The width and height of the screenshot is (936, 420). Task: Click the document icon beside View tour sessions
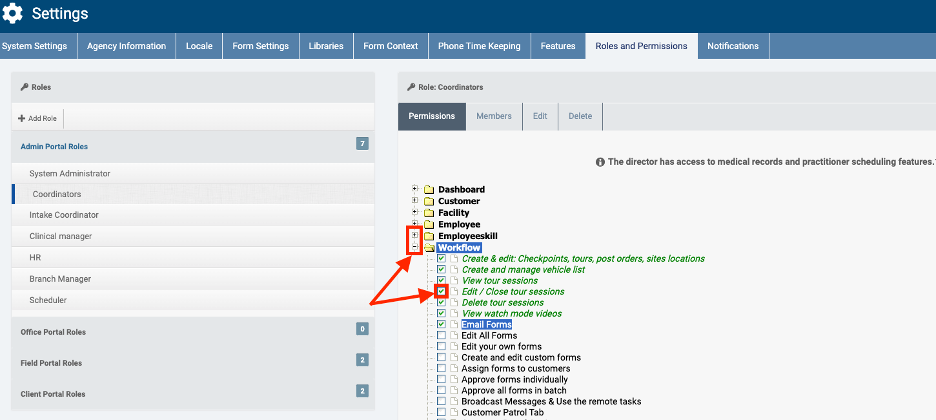pos(454,280)
